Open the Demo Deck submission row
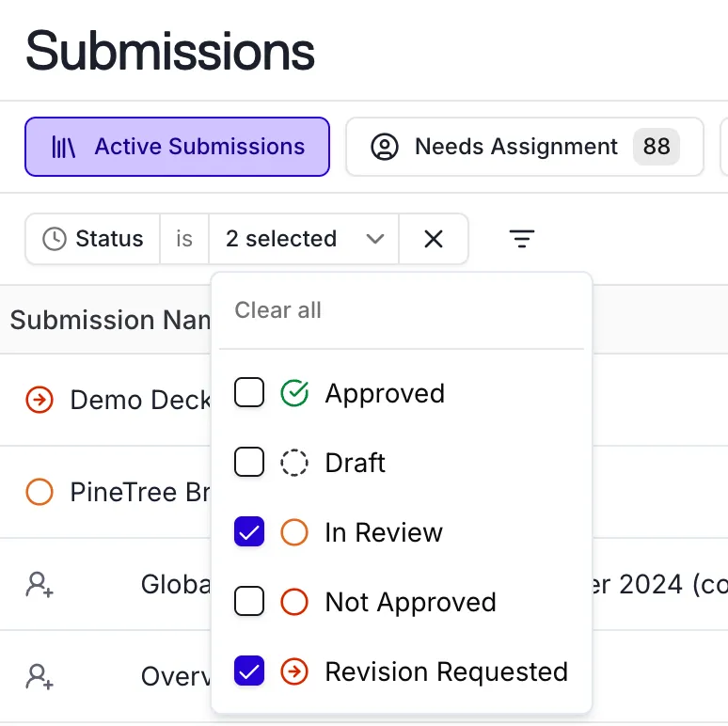 tap(141, 400)
